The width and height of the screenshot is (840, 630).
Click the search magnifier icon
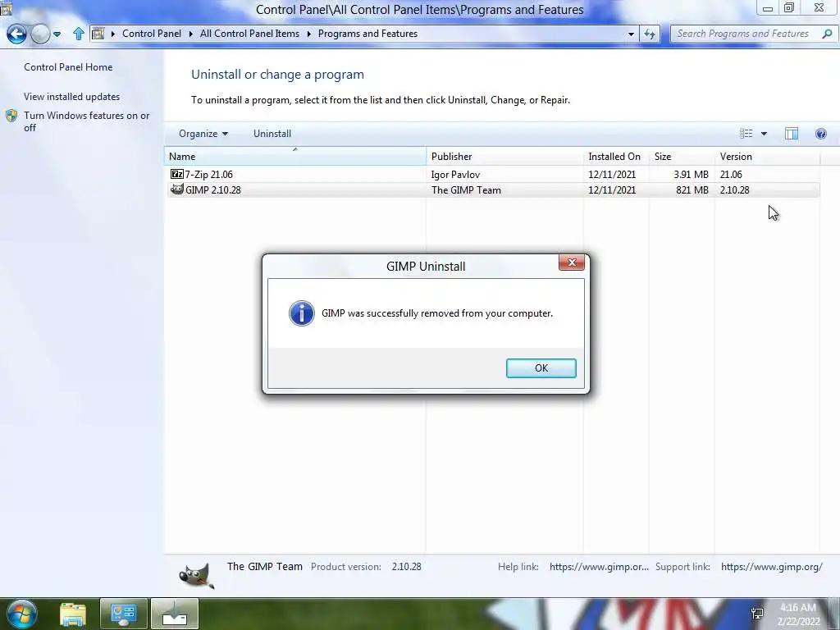click(x=827, y=34)
